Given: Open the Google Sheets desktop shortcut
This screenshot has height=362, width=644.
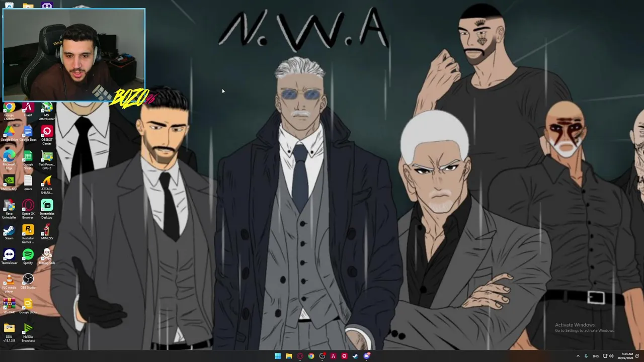Looking at the screenshot, I should [28, 159].
